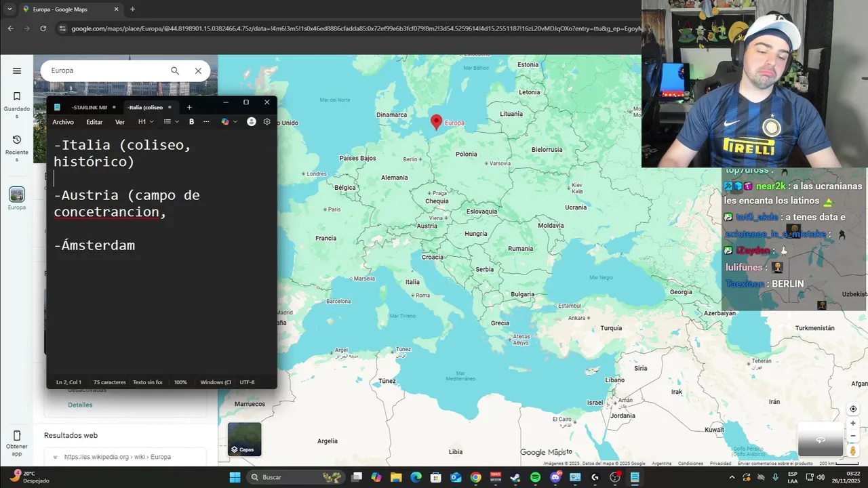The image size is (868, 488).
Task: Select the Chrome tab Europa - Google Maps
Action: tap(70, 9)
